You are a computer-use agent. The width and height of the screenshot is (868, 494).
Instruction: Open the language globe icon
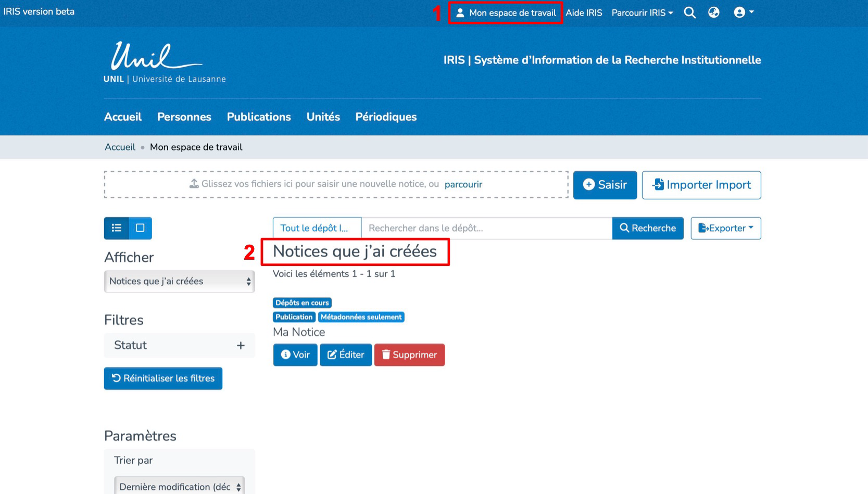point(713,12)
